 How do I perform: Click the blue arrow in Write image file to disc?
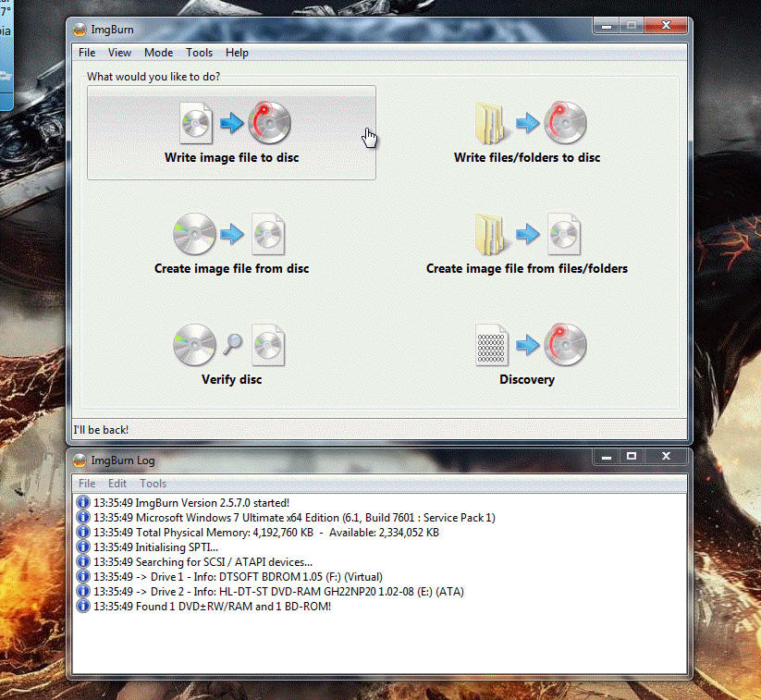(231, 123)
